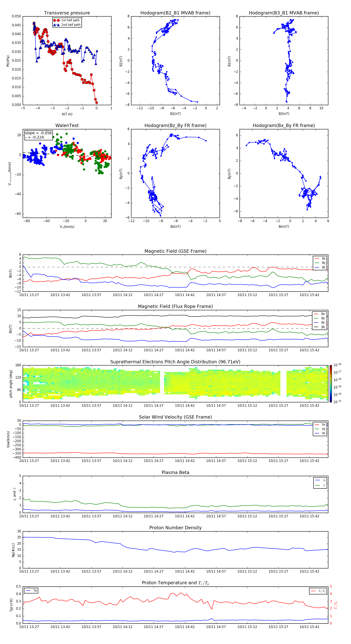
Task: Click the "Magnetic Field (Flux Rope Frame)" title
Action: [175, 307]
